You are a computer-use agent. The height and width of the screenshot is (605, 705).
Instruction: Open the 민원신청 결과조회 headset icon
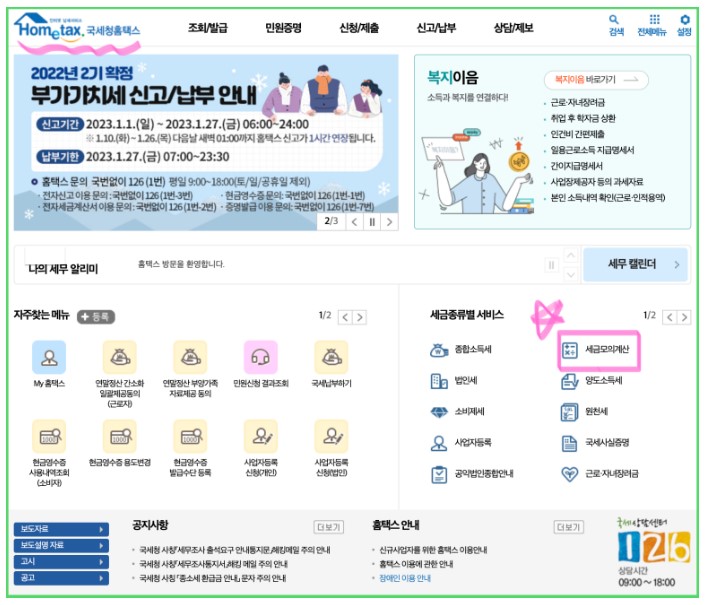[x=261, y=357]
